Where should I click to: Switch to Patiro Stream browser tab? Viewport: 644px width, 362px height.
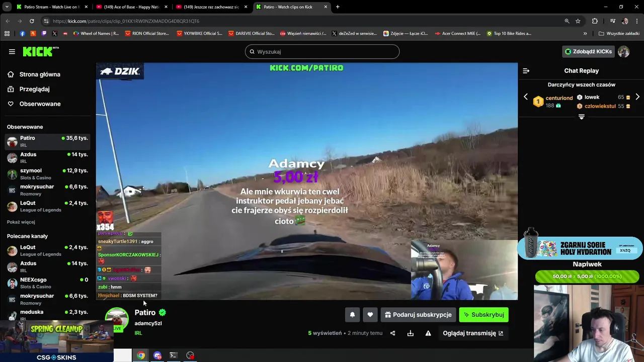click(52, 7)
